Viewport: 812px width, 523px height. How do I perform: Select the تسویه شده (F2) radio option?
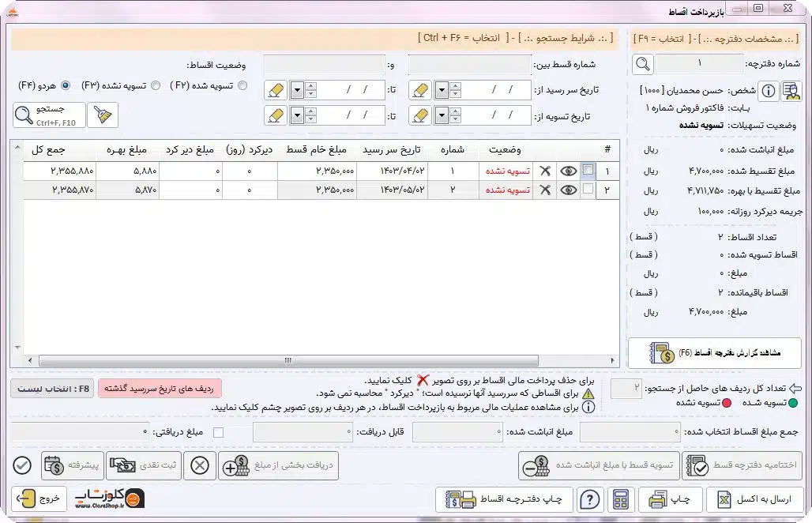point(242,85)
